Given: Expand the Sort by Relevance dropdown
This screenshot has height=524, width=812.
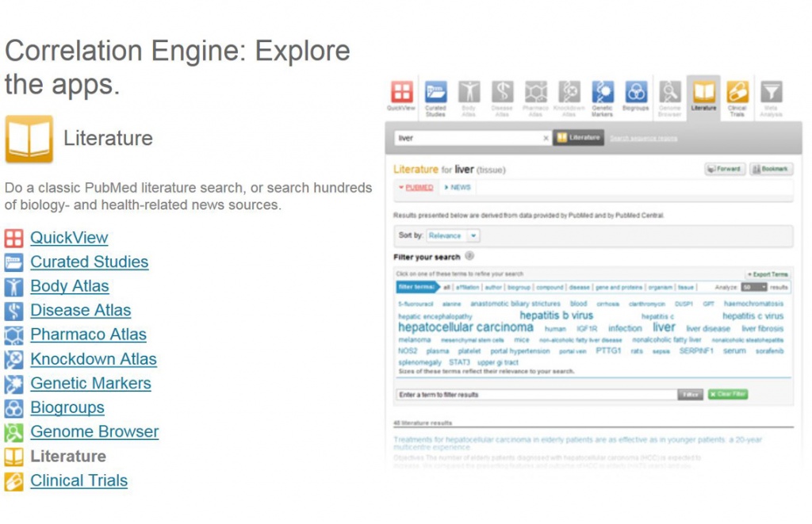Looking at the screenshot, I should pos(453,235).
